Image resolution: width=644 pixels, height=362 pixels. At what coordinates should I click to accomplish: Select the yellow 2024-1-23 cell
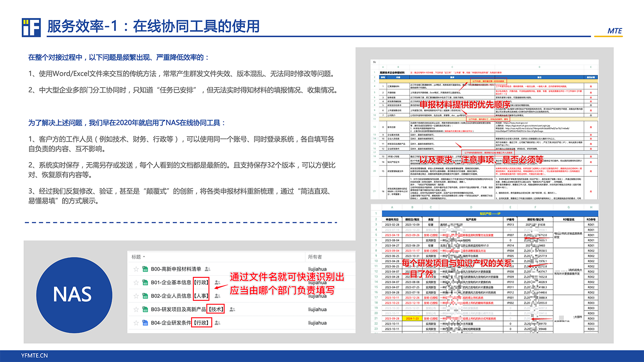412,318
